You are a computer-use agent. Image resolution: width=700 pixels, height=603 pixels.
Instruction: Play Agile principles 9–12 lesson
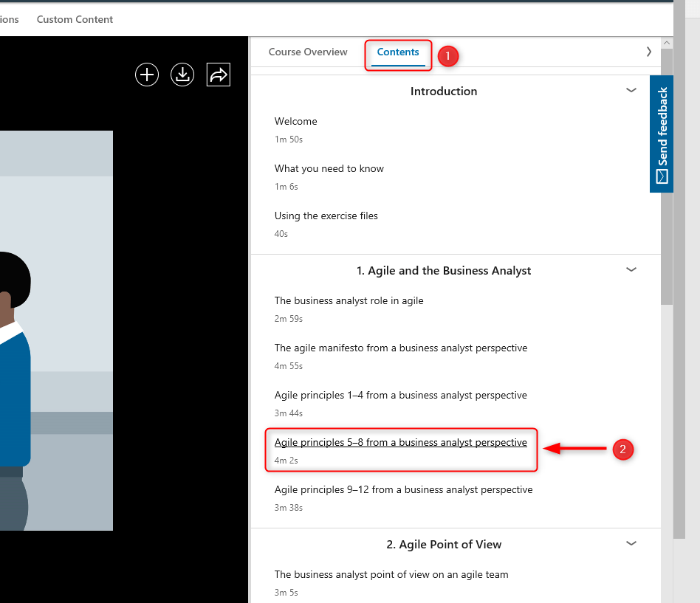click(403, 490)
